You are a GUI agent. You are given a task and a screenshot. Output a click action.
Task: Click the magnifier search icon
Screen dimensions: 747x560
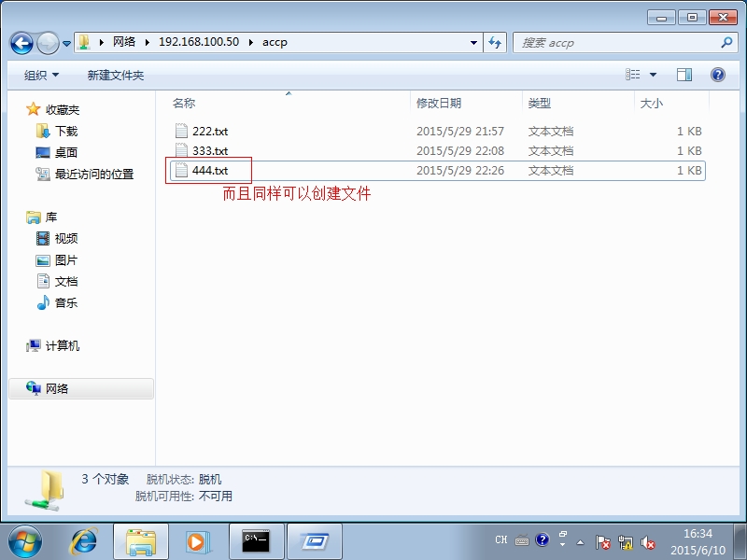(726, 42)
